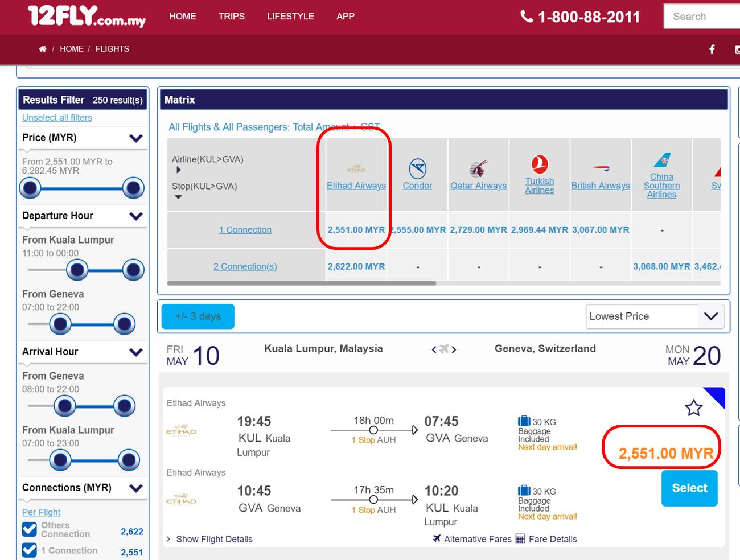Click the outbound 30 KG baggage icon
This screenshot has width=740, height=560.
524,421
